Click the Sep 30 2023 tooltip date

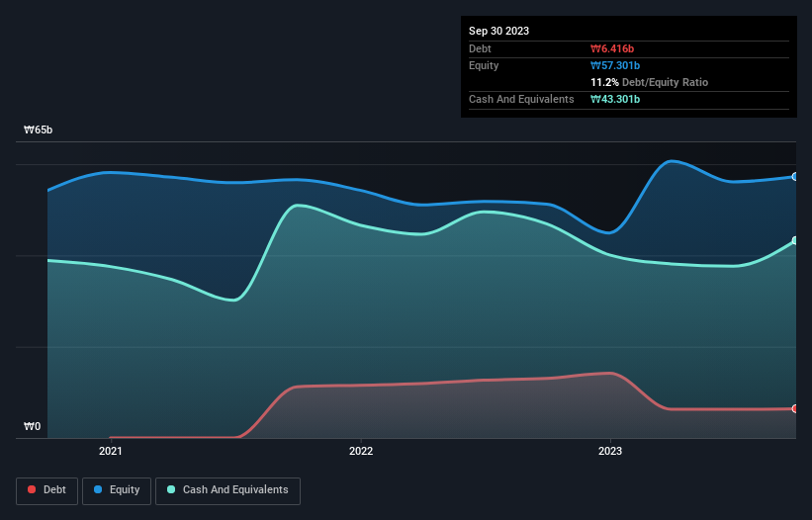pyautogui.click(x=498, y=31)
